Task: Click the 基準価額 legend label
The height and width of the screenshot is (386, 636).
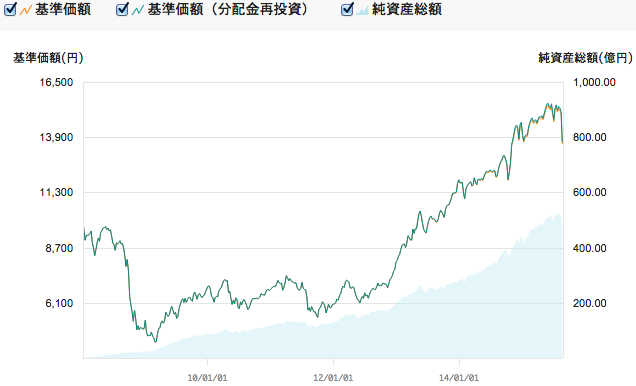Action: point(63,9)
